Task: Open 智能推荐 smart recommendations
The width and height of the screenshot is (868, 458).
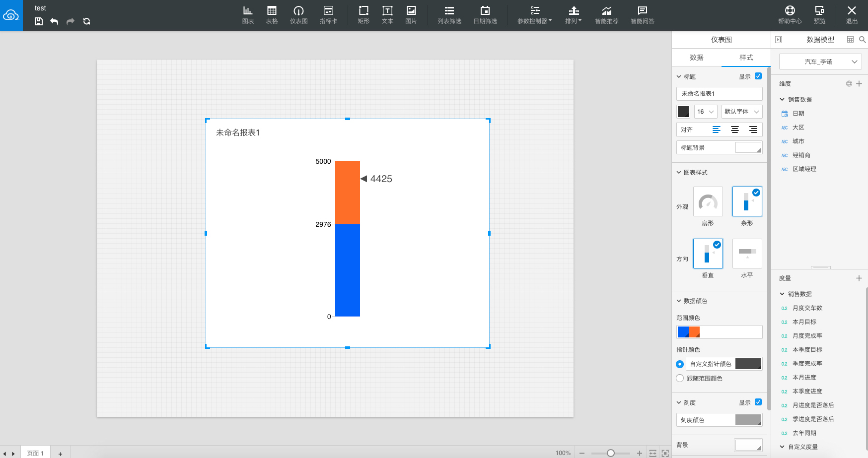Action: (x=607, y=15)
